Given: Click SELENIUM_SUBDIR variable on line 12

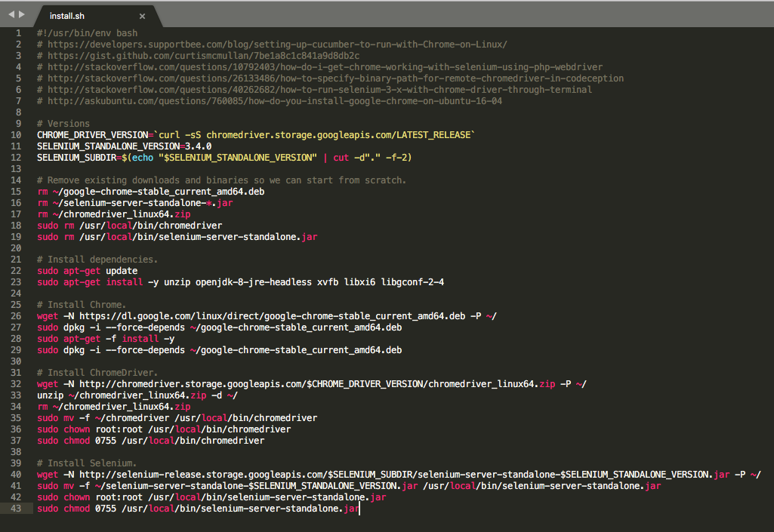Looking at the screenshot, I should 77,158.
